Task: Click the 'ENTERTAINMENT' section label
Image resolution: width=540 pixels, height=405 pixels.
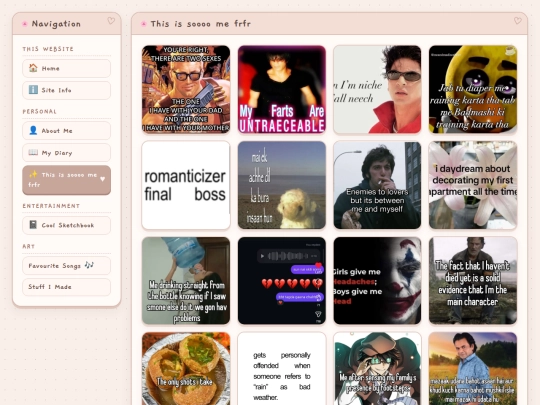Action: pyautogui.click(x=51, y=206)
